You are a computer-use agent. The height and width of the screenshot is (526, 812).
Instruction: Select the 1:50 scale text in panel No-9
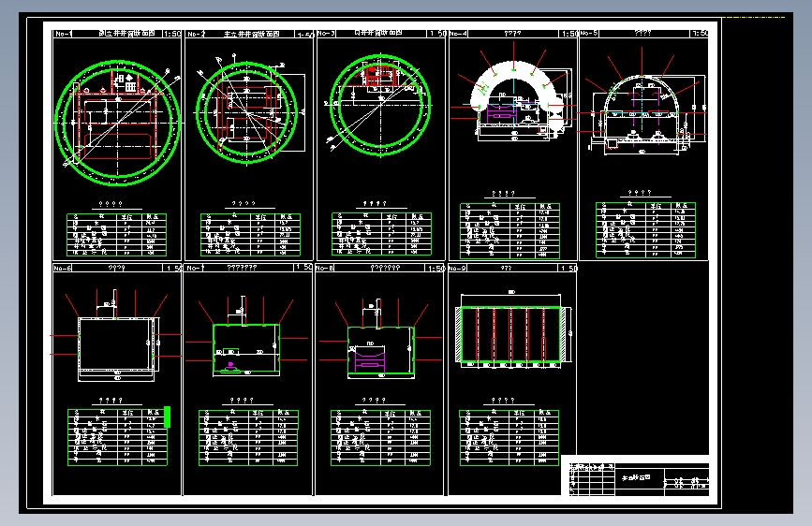coord(568,269)
